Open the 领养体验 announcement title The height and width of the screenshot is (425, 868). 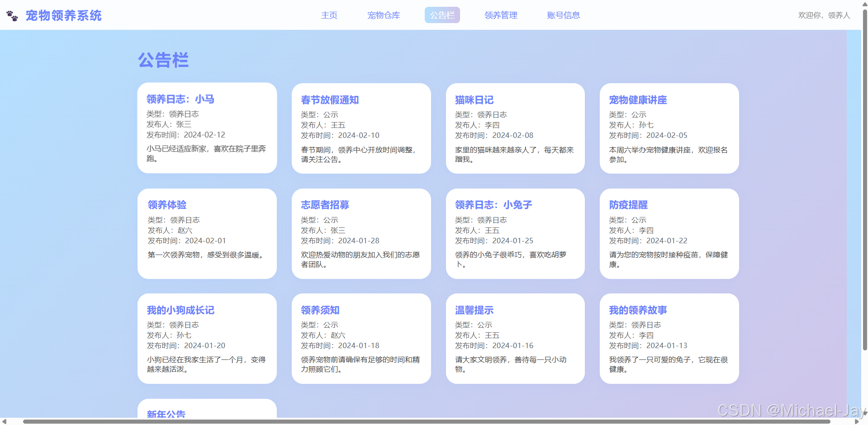click(x=167, y=205)
